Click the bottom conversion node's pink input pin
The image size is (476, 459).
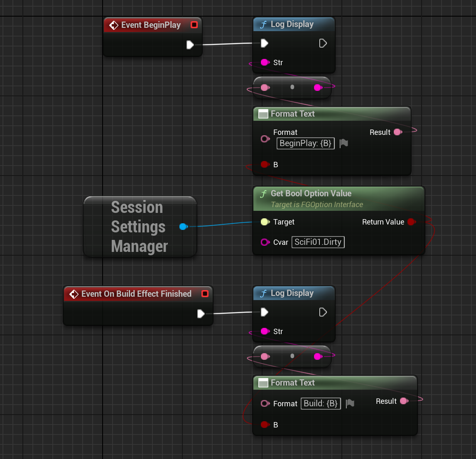tap(265, 356)
